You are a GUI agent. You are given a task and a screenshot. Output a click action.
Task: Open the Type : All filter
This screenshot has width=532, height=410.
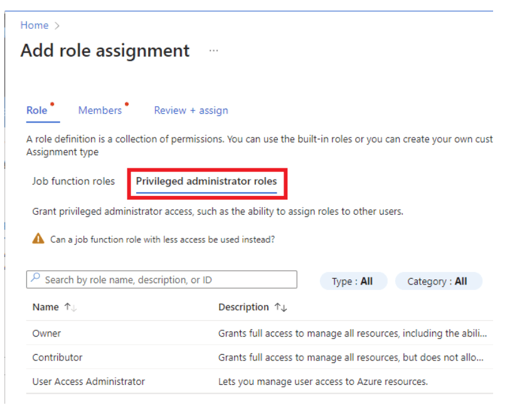pyautogui.click(x=353, y=281)
